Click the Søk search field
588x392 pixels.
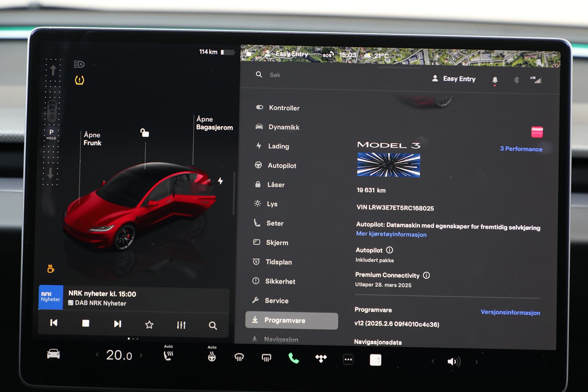(275, 75)
